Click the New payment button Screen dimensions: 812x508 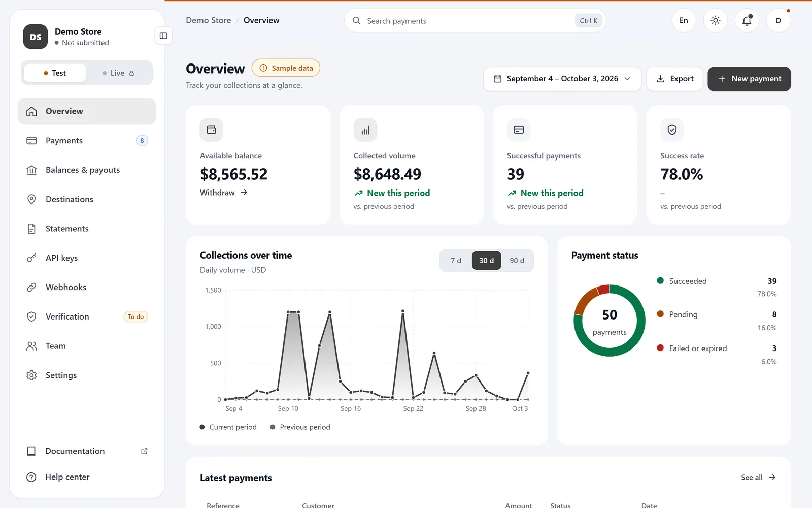coord(749,79)
